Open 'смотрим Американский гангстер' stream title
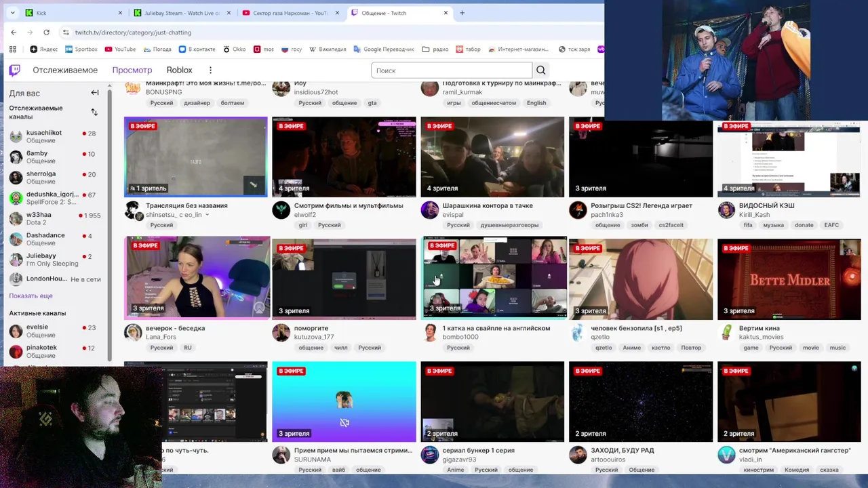The height and width of the screenshot is (488, 868). (795, 450)
